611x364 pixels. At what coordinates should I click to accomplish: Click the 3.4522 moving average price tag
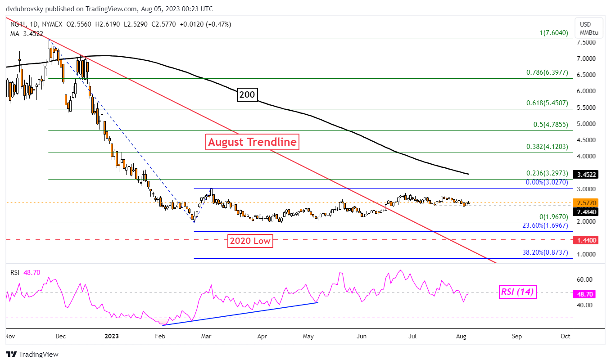click(x=586, y=174)
